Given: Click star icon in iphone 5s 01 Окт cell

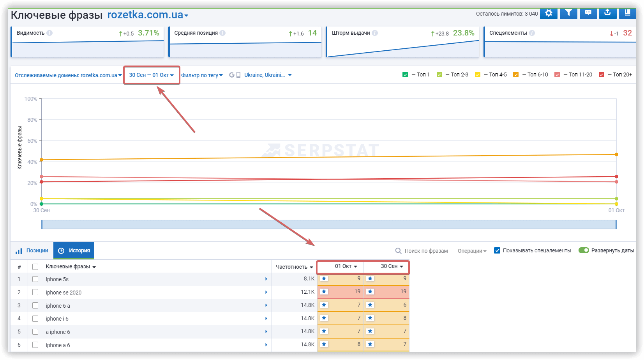Looking at the screenshot, I should pos(324,278).
